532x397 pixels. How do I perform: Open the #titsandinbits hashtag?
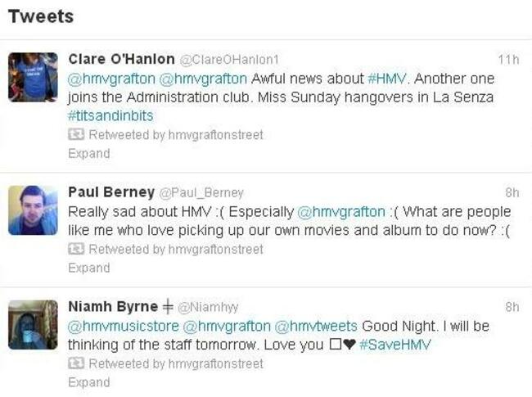tap(110, 115)
